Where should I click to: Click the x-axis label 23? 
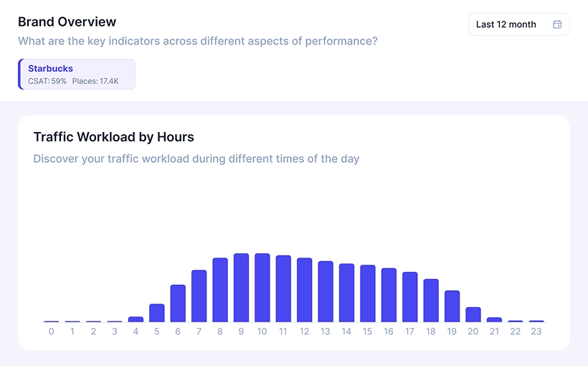coord(536,332)
